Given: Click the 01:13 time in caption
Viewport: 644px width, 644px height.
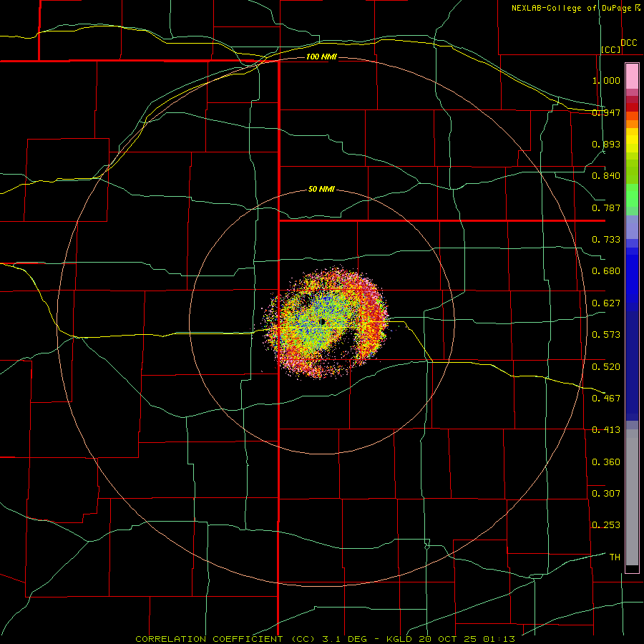Looking at the screenshot, I should [x=499, y=639].
